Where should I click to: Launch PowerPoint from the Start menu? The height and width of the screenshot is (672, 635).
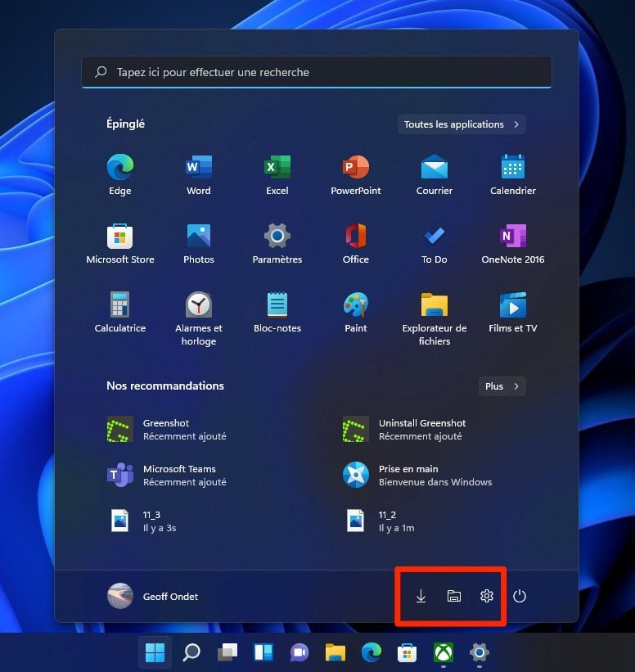click(356, 174)
